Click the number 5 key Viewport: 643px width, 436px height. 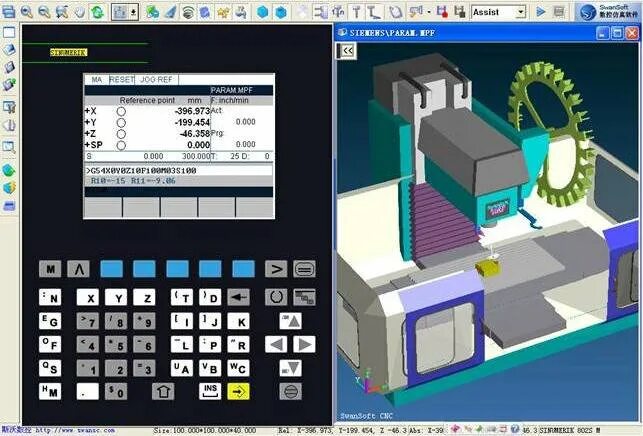point(116,345)
